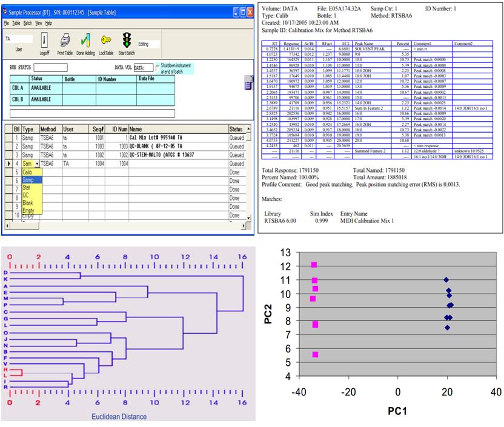This screenshot has width=504, height=427.
Task: Click the RUN STATUS text field
Action: click(x=50, y=67)
